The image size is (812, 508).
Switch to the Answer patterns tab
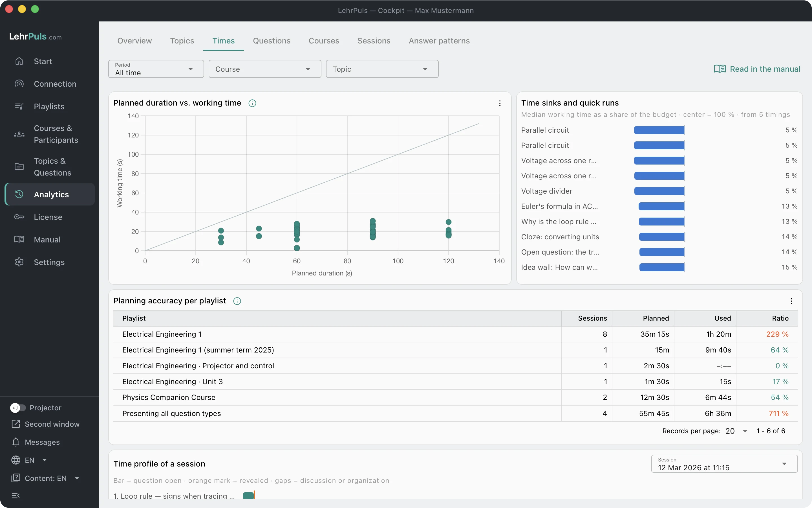point(439,41)
